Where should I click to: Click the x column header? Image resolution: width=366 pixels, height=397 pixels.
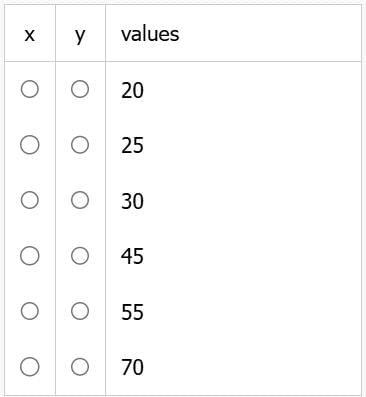(x=30, y=34)
